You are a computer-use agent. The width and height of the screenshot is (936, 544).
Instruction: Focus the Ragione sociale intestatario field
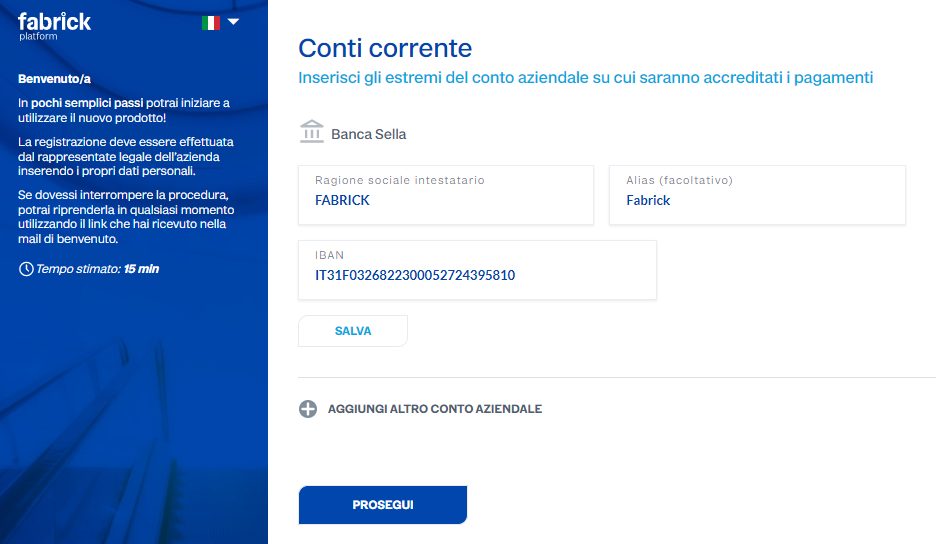coord(446,195)
